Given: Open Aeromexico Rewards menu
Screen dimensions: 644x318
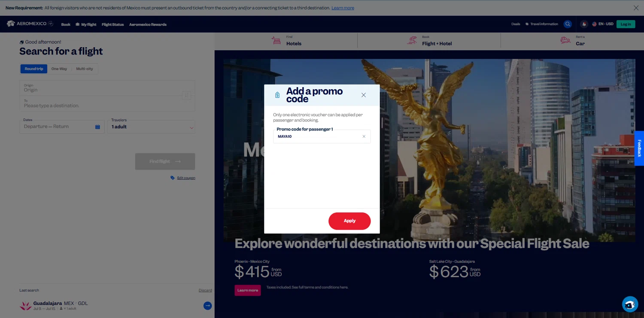Looking at the screenshot, I should point(148,24).
